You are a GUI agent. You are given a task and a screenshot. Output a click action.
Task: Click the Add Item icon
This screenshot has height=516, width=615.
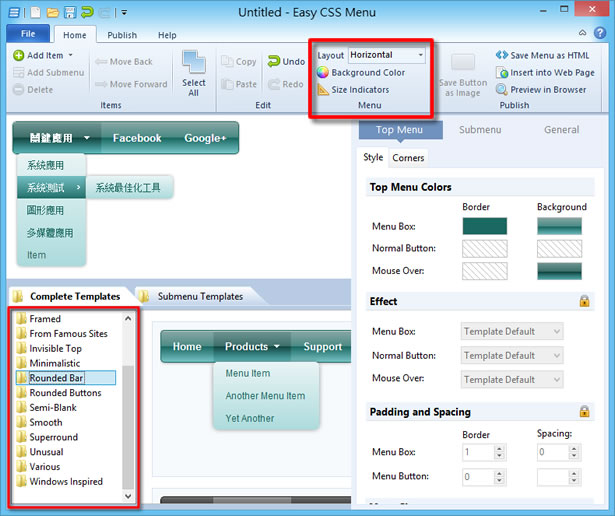[x=19, y=56]
